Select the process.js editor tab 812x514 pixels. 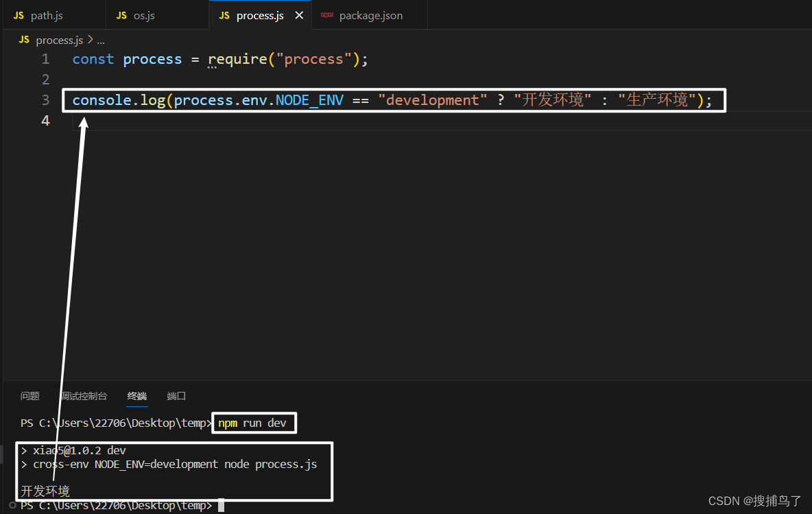pos(260,16)
